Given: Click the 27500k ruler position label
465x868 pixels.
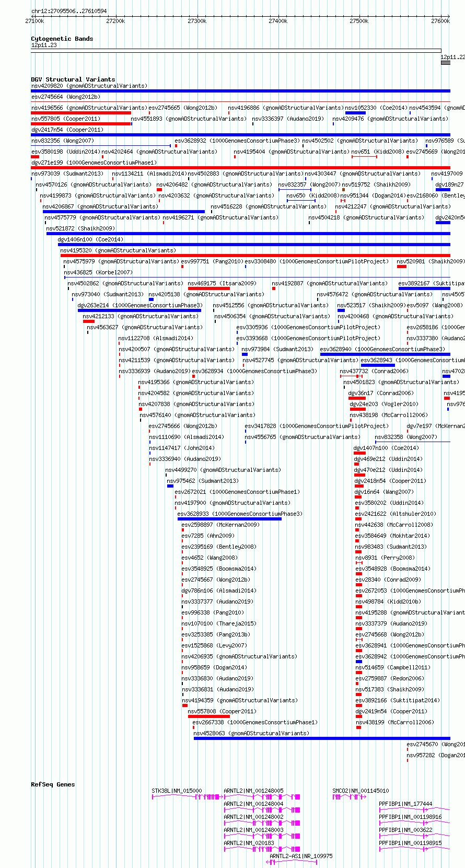Looking at the screenshot, I should (x=359, y=21).
